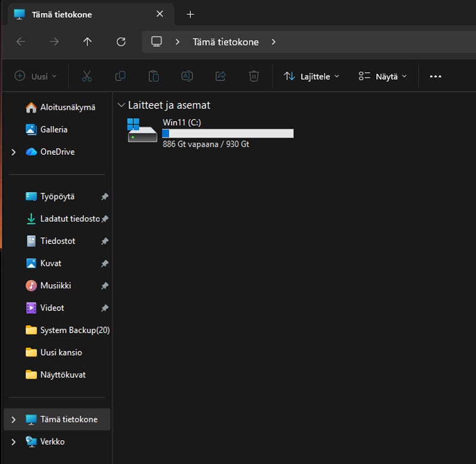Select Galleria in the sidebar
Viewport: 476px width, 464px height.
tap(54, 129)
